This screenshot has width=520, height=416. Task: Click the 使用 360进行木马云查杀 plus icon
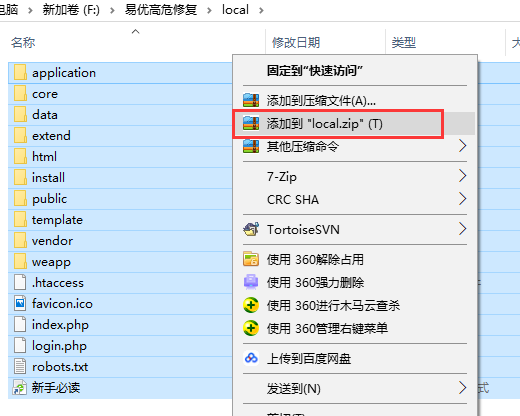click(x=251, y=305)
